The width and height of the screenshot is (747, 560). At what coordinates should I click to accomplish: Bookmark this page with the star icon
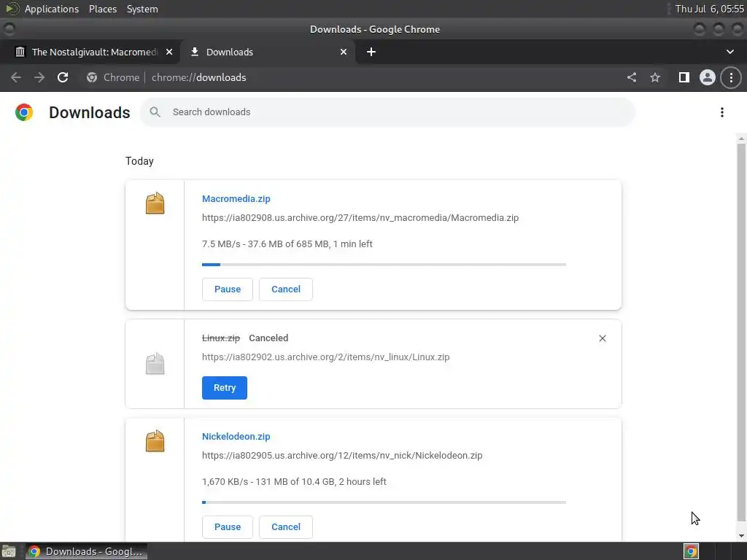[655, 77]
